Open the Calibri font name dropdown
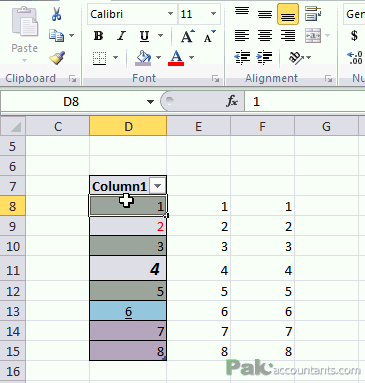This screenshot has height=383, width=365. [x=170, y=14]
